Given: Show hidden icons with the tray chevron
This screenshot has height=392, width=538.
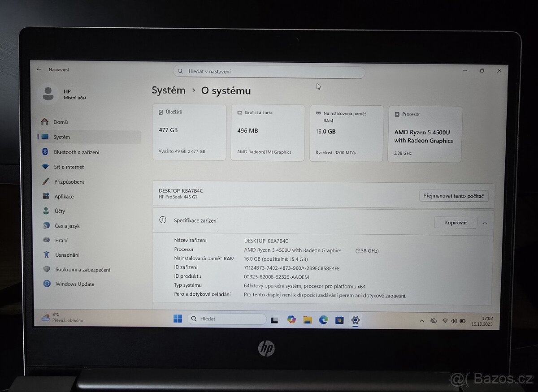Looking at the screenshot, I should 422,321.
